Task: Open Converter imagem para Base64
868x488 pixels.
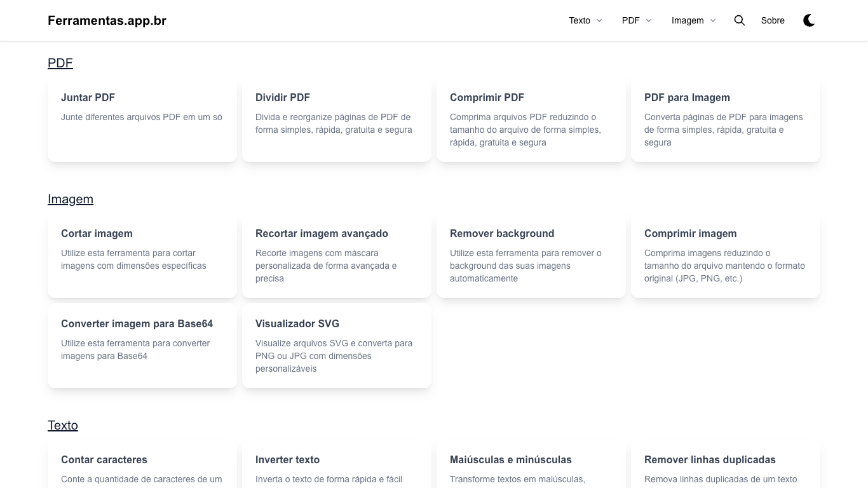Action: (x=142, y=346)
